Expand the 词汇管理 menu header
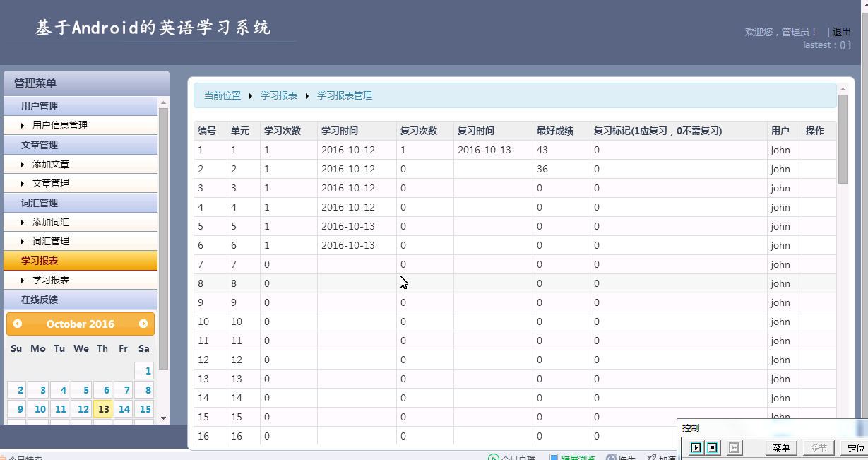868x460 pixels. pyautogui.click(x=81, y=203)
